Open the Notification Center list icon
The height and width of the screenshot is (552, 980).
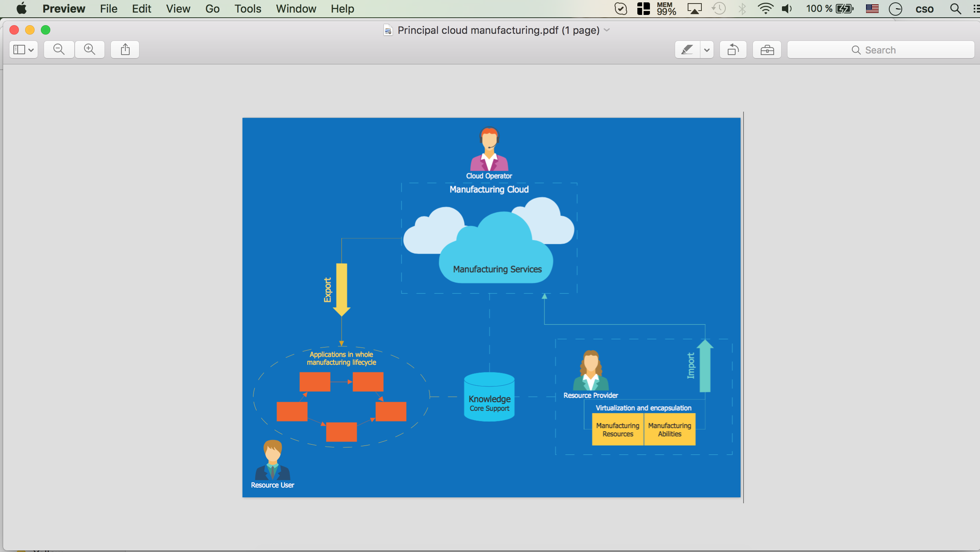tap(976, 9)
